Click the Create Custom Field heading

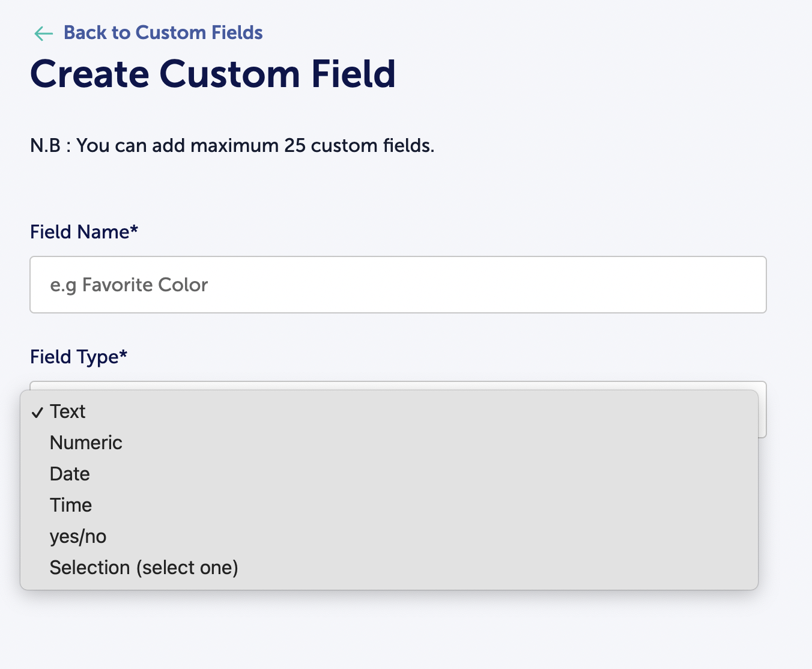[x=213, y=74]
